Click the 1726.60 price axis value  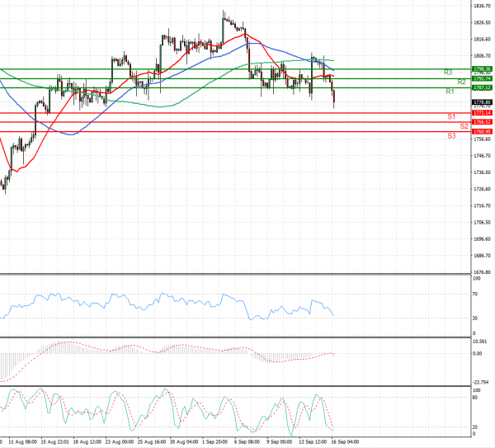(482, 189)
